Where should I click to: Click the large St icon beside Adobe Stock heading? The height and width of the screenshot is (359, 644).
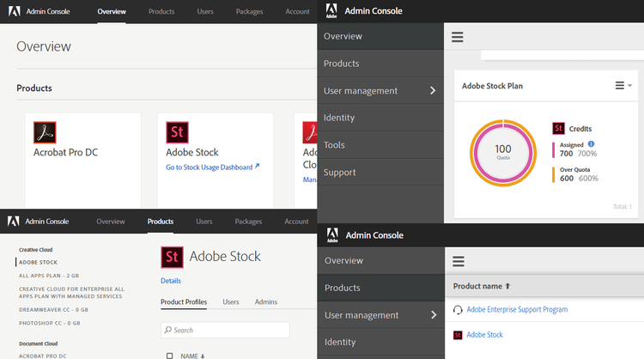click(x=172, y=257)
